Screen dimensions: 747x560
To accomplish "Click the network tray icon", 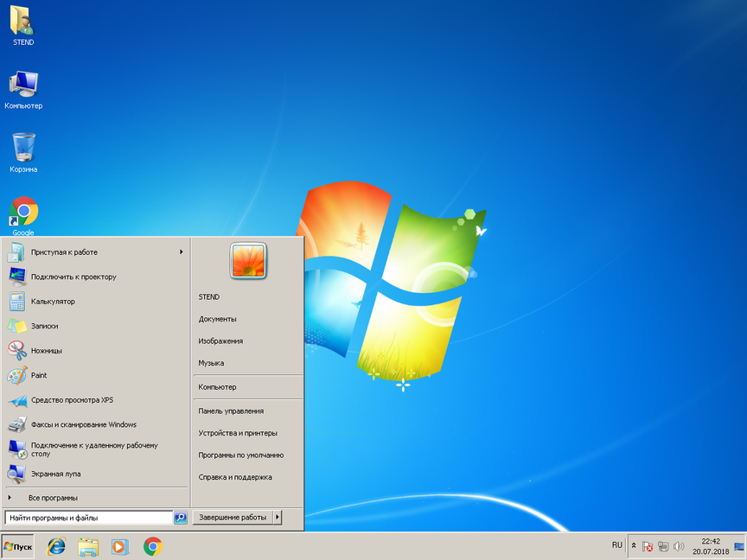I will tap(662, 546).
